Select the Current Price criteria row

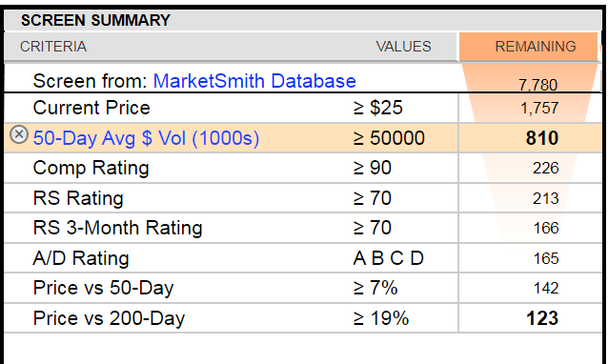303,108
